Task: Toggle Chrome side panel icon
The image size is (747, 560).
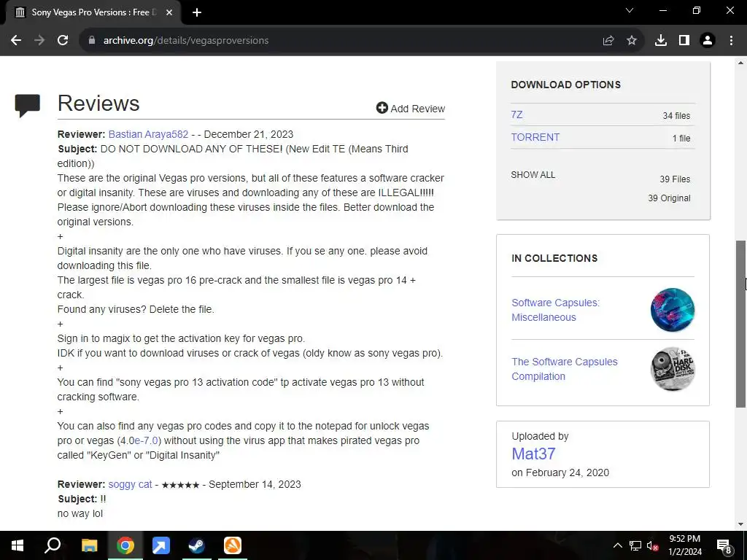Action: pos(684,41)
